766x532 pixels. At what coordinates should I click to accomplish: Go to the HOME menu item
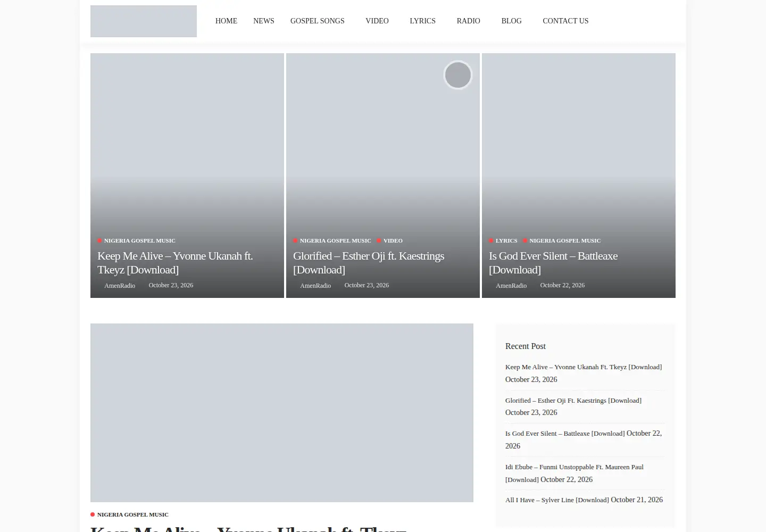[226, 21]
